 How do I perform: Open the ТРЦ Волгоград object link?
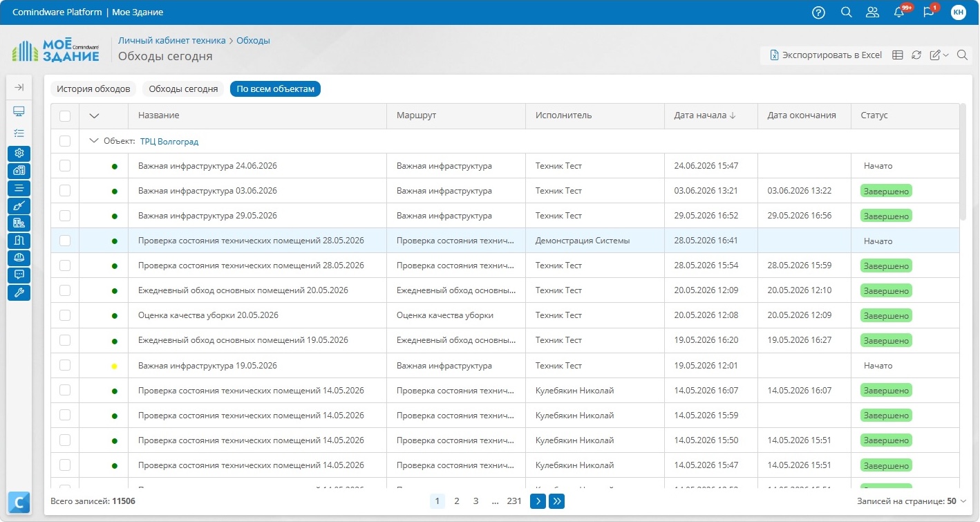point(169,142)
